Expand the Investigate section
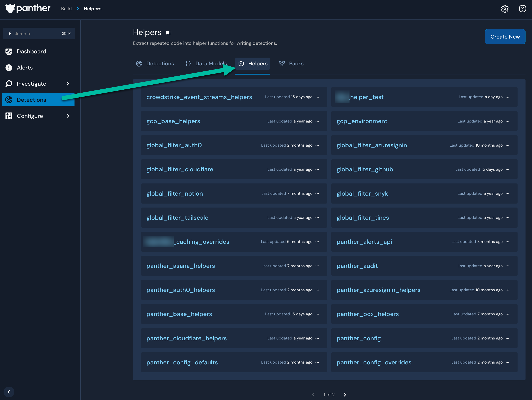 pos(68,84)
